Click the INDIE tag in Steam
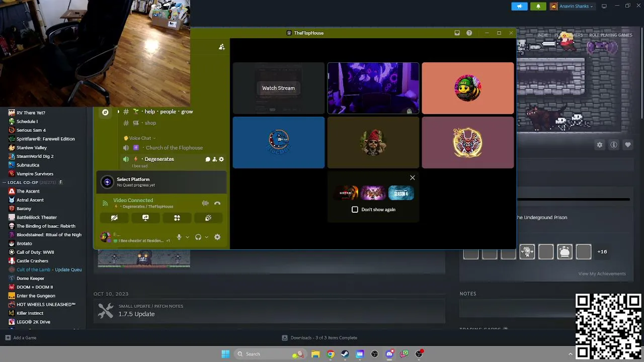The image size is (644, 362). click(542, 35)
